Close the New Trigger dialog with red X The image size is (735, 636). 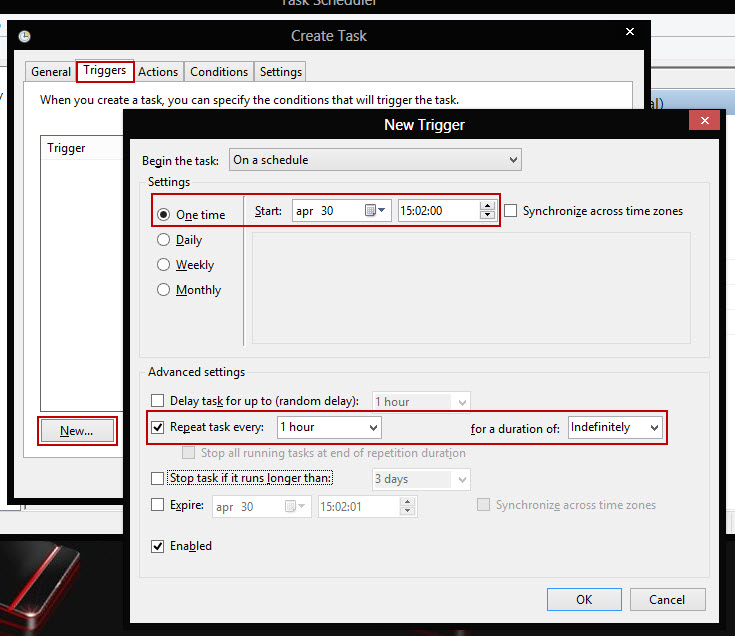(704, 120)
